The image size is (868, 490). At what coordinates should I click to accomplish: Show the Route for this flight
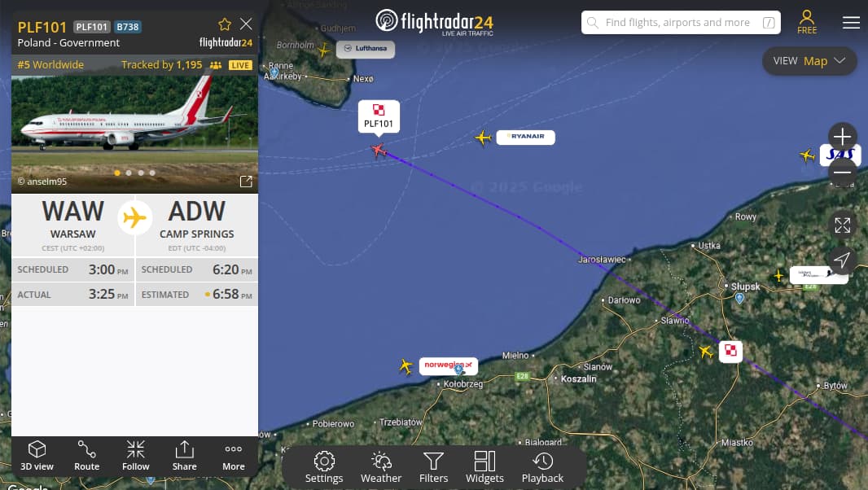87,457
